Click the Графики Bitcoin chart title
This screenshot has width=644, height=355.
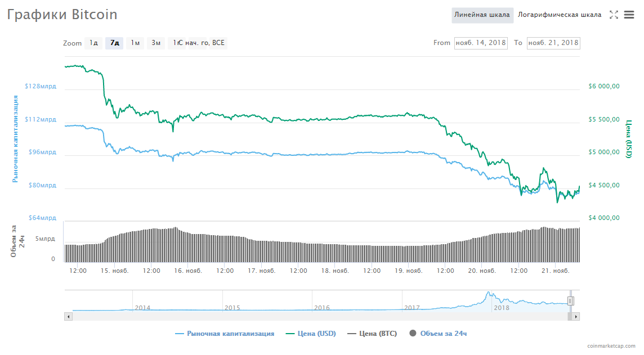pyautogui.click(x=62, y=15)
